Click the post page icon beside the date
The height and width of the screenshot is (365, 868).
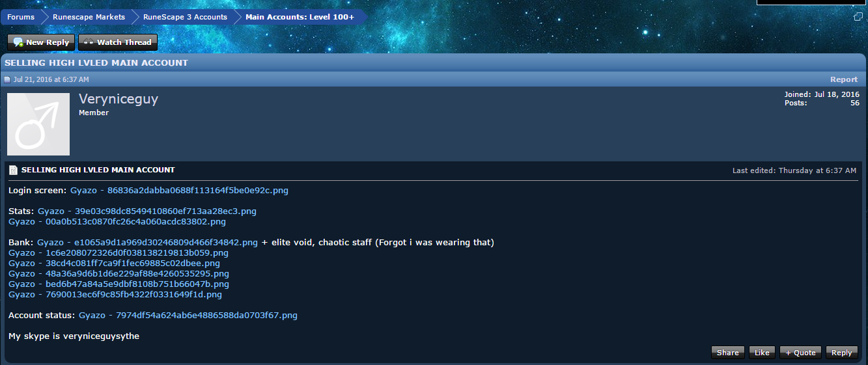[8, 79]
